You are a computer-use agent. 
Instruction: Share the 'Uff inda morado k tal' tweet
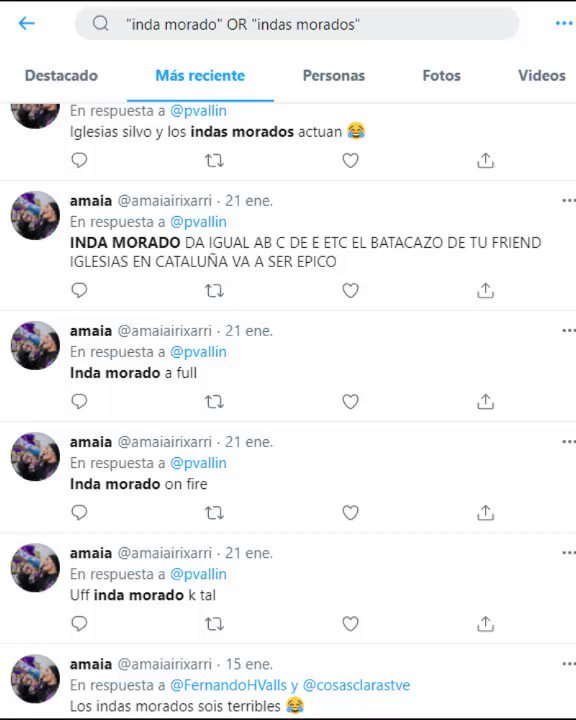tap(486, 624)
